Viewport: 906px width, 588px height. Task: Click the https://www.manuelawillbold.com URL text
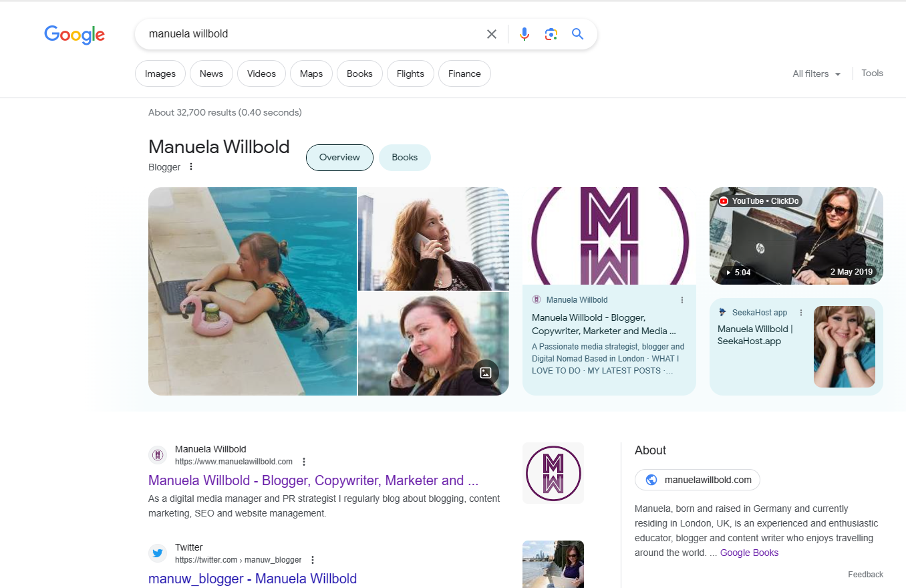[234, 462]
